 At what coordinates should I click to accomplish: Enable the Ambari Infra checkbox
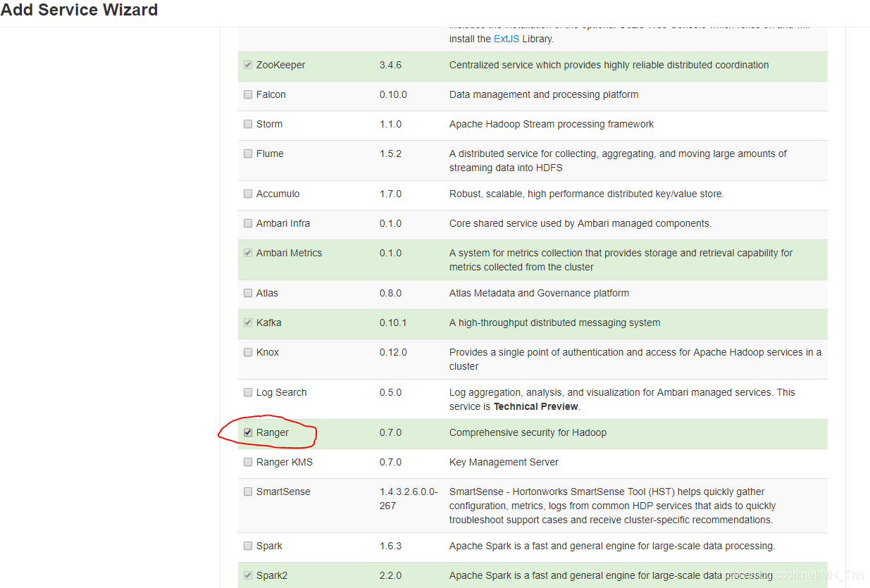[x=248, y=223]
